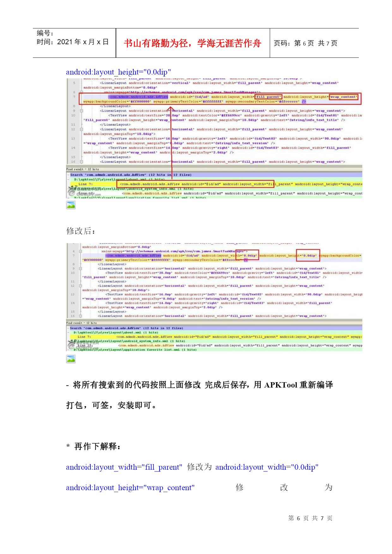Click the boxed "wrap_content" value on editor line 7
This screenshot has width=392, height=554.
tap(343, 97)
